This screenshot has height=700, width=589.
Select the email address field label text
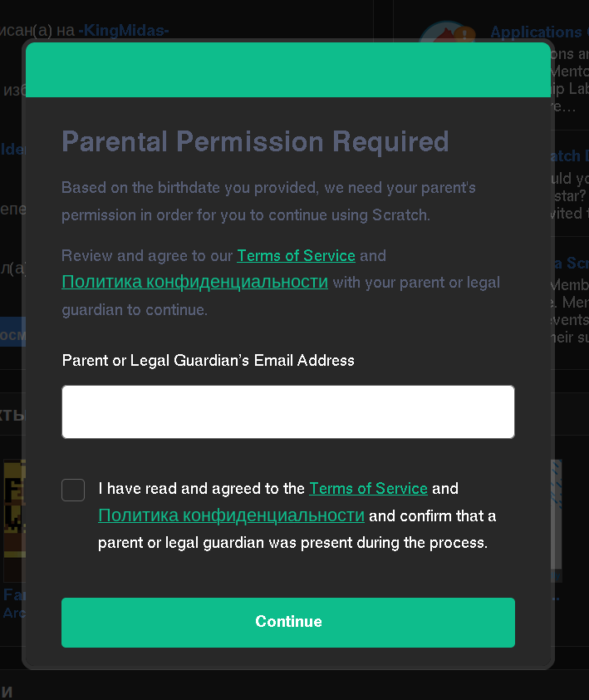[208, 360]
